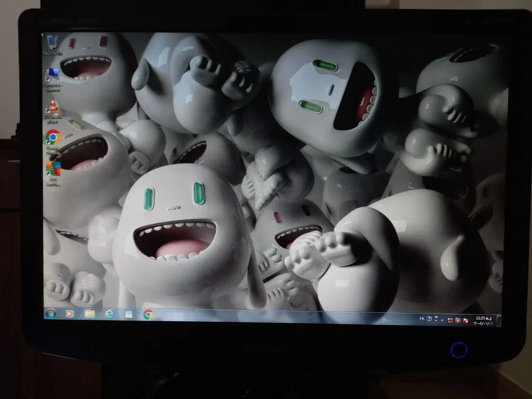Open Google Chrome from the taskbar

[x=148, y=315]
